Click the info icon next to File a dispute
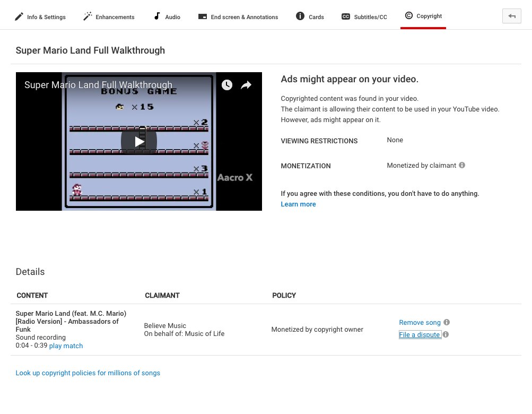This screenshot has width=532, height=414. pos(446,334)
